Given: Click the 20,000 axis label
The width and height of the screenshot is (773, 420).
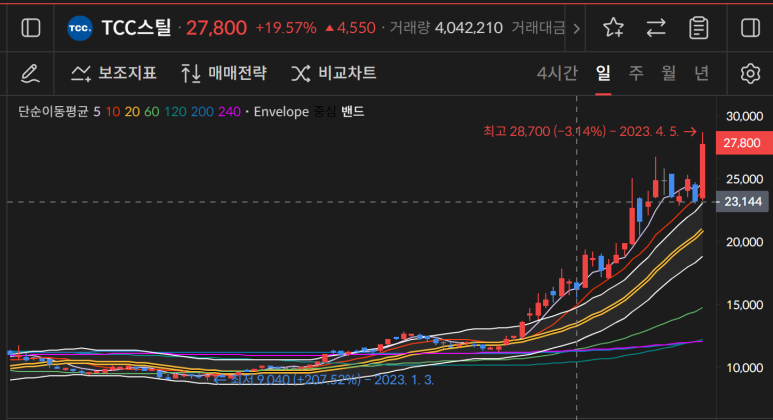Looking at the screenshot, I should pyautogui.click(x=744, y=242).
